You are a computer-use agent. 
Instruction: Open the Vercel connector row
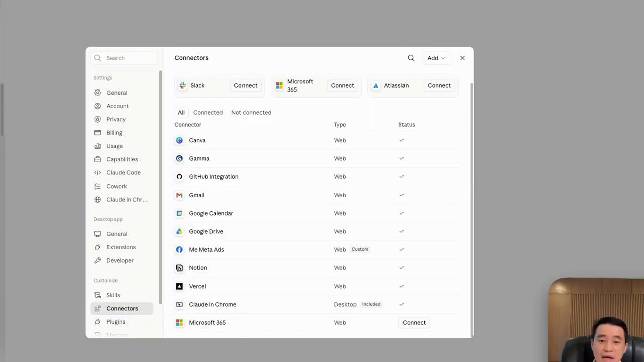[316, 286]
